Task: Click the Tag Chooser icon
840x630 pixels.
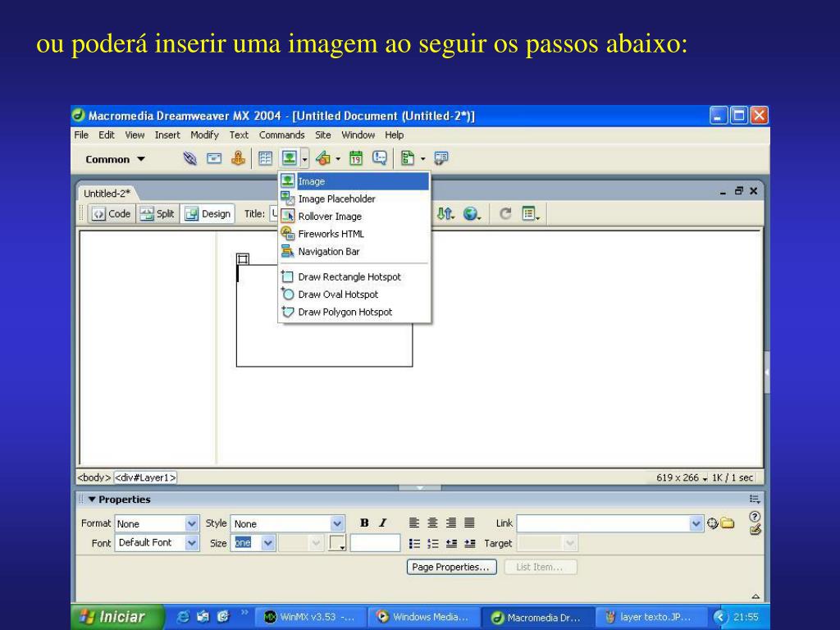Action: pos(441,158)
